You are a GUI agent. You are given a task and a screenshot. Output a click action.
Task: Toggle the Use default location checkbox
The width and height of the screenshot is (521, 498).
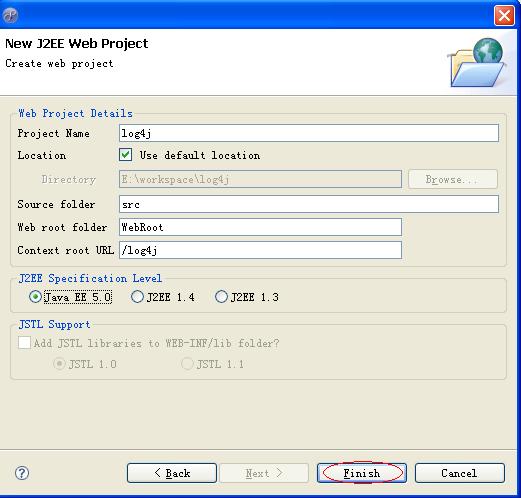pos(126,155)
